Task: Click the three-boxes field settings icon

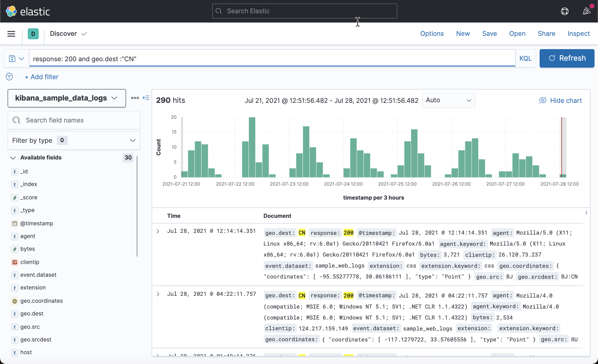Action: tap(134, 98)
